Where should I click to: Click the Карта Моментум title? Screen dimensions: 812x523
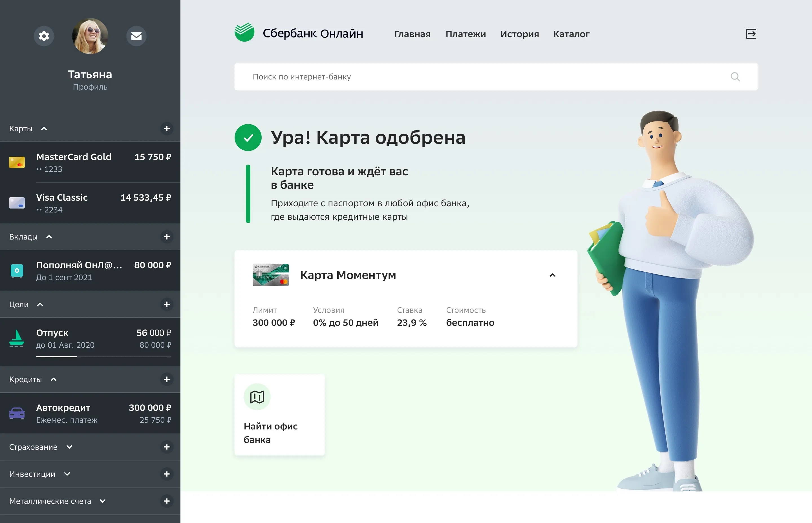348,275
